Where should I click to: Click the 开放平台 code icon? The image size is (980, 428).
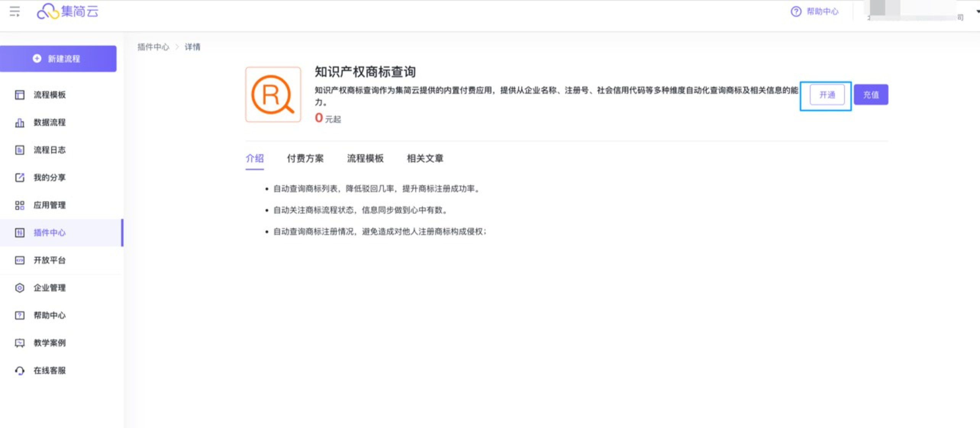[x=19, y=260]
